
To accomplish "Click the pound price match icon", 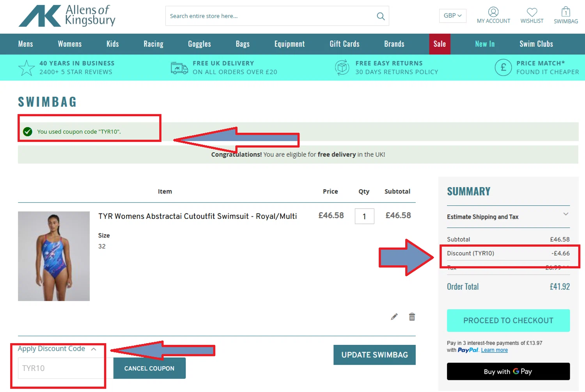I will pyautogui.click(x=503, y=67).
